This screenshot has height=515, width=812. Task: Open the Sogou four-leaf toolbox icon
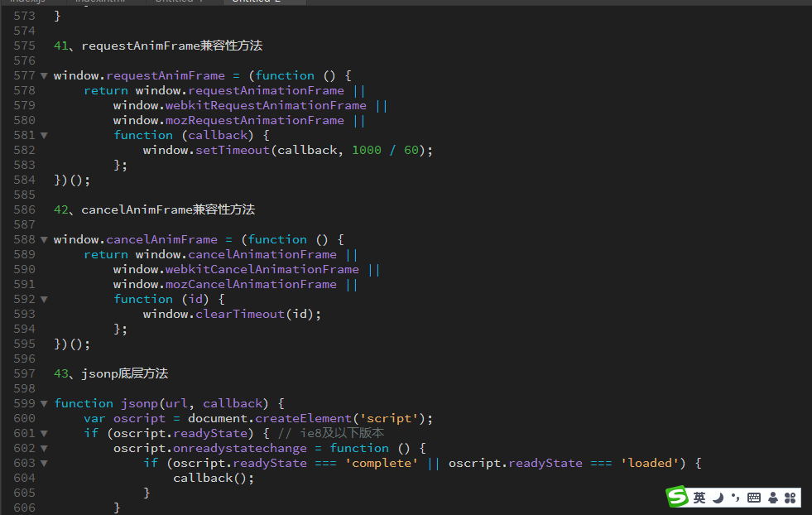(x=790, y=498)
